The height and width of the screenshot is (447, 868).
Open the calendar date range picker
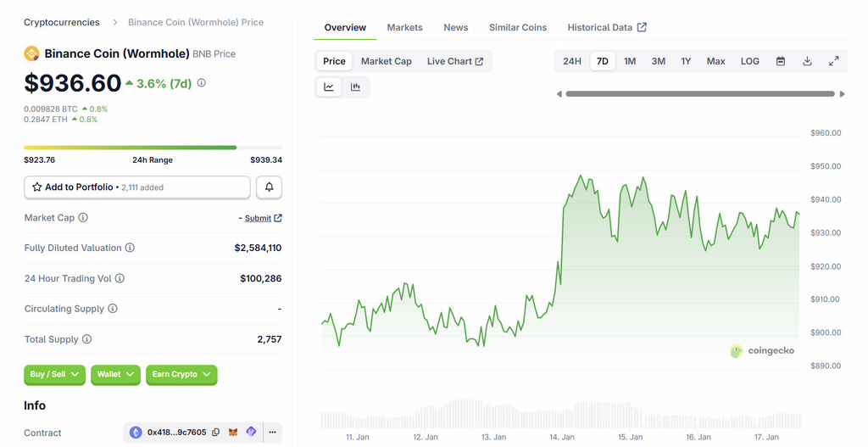[x=780, y=61]
